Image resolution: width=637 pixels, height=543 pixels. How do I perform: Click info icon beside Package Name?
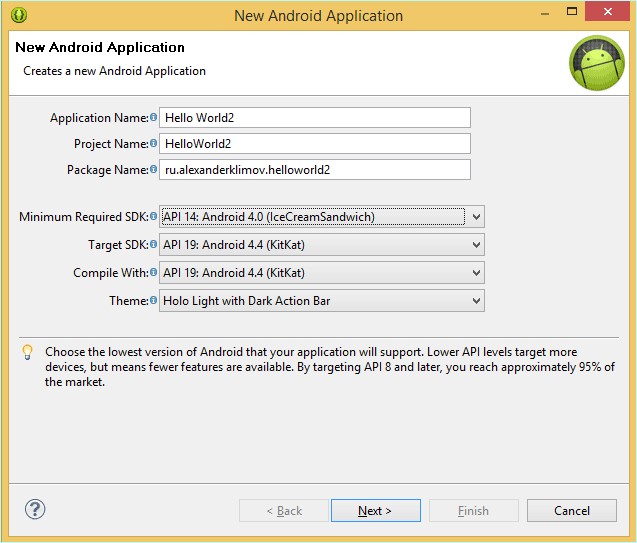pyautogui.click(x=153, y=169)
